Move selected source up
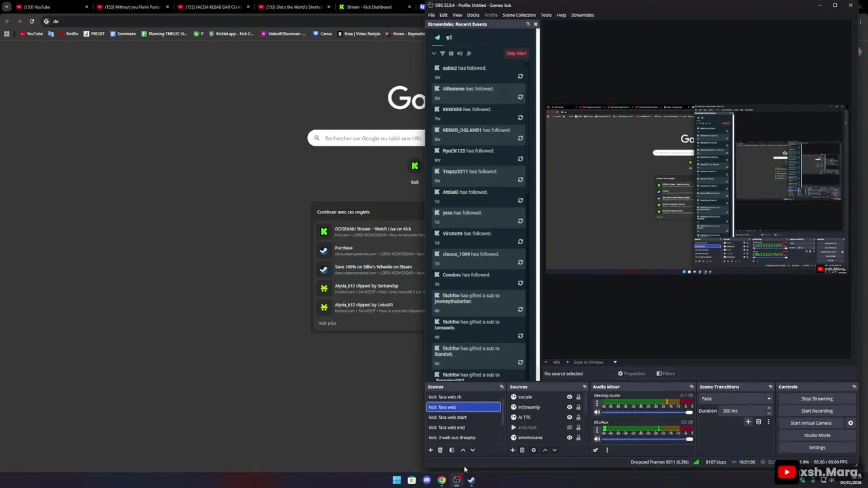Viewport: 868px width, 488px height. pyautogui.click(x=545, y=450)
